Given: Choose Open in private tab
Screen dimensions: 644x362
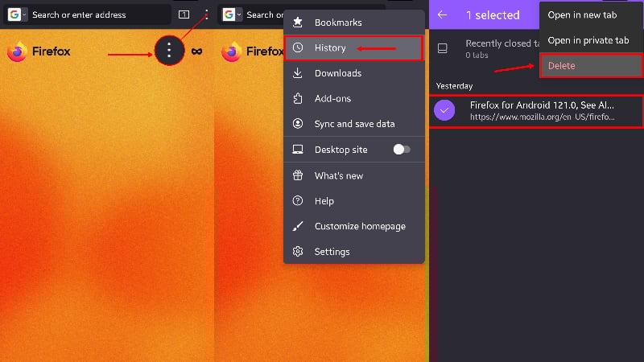Looking at the screenshot, I should [592, 40].
